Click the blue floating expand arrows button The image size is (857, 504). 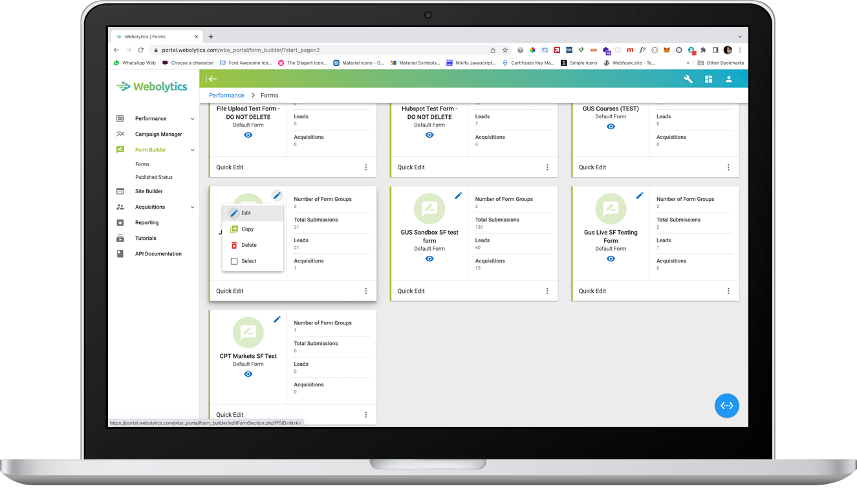[x=726, y=405]
